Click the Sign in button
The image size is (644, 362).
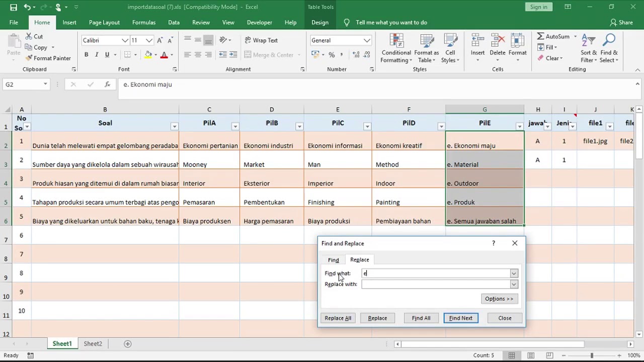click(538, 7)
